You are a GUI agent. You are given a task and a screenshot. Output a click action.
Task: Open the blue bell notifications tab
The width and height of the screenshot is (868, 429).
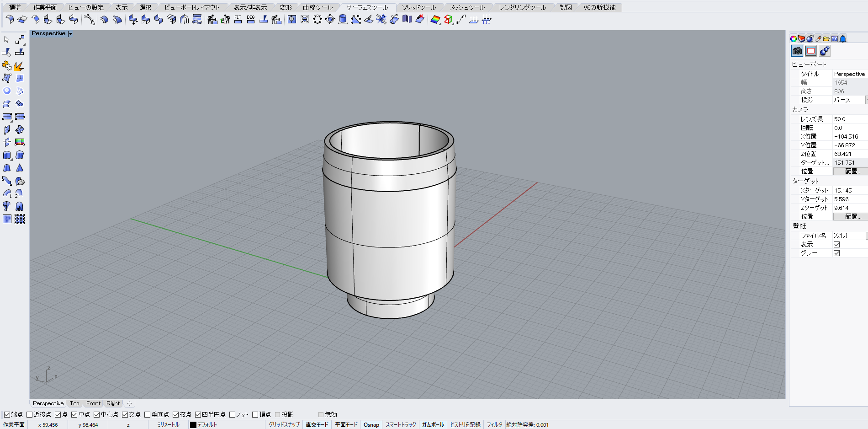pos(843,39)
